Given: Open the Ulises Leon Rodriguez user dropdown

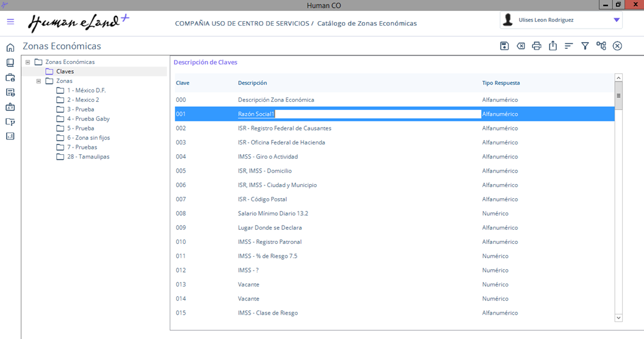Looking at the screenshot, I should pos(617,20).
